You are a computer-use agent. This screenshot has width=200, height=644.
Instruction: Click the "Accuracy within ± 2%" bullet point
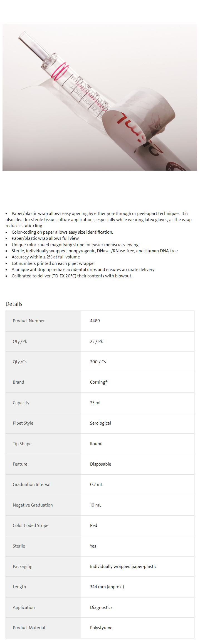click(46, 257)
